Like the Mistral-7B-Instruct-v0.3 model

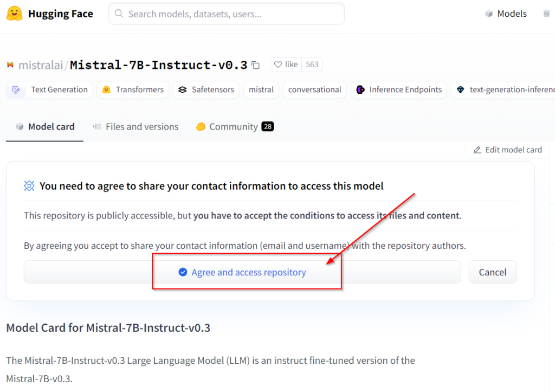click(x=286, y=65)
